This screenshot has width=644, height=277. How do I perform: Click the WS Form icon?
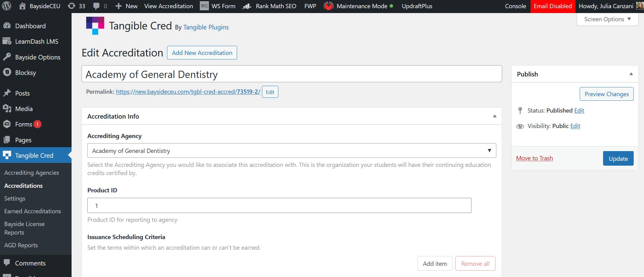coord(204,6)
